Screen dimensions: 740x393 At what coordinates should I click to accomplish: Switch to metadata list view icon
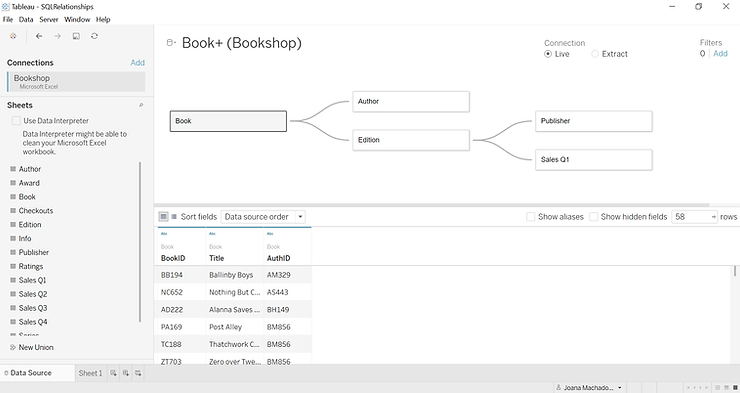click(x=174, y=217)
